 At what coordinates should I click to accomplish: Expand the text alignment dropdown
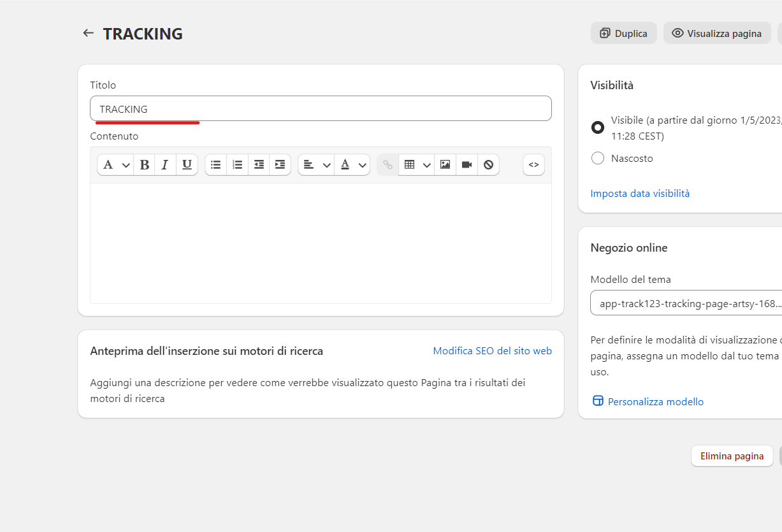coord(317,164)
